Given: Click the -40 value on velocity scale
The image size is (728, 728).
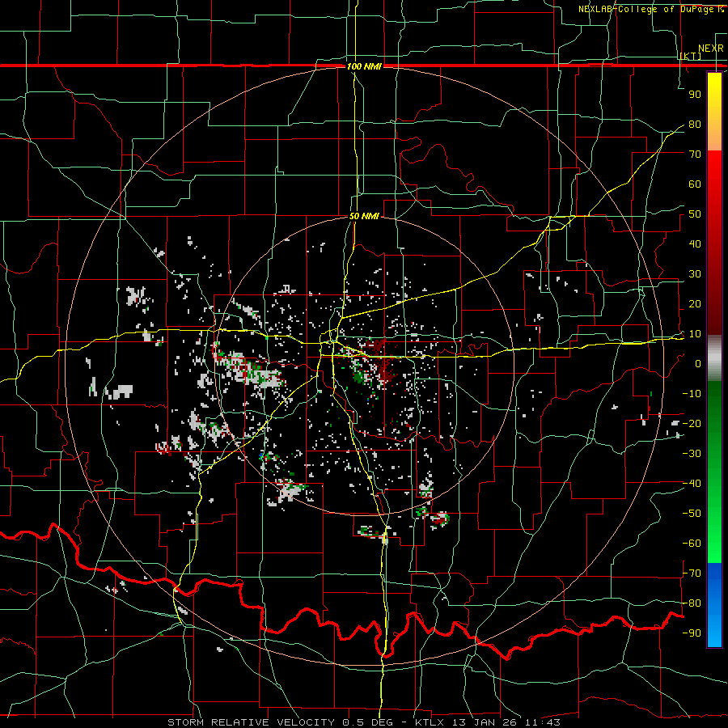Looking at the screenshot, I should tap(692, 484).
